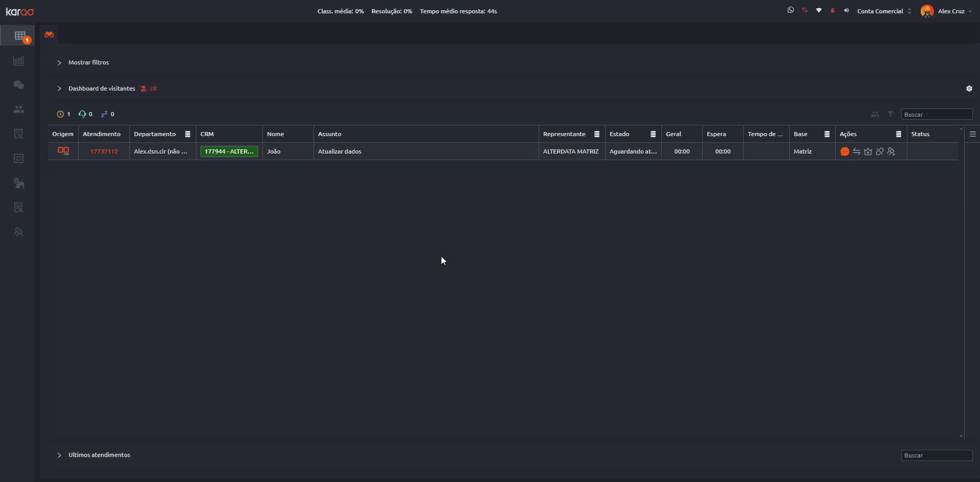Click the add-person action icon
Viewport: 980px width, 482px height.
[891, 151]
